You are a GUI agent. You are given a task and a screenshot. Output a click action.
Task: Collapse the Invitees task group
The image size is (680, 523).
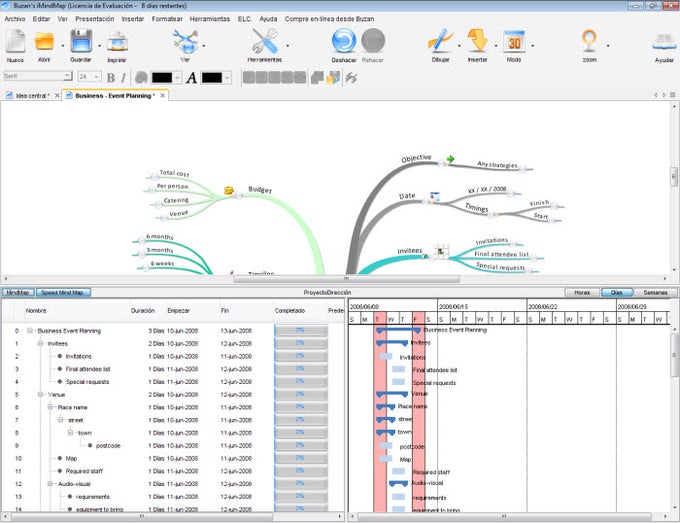(40, 343)
